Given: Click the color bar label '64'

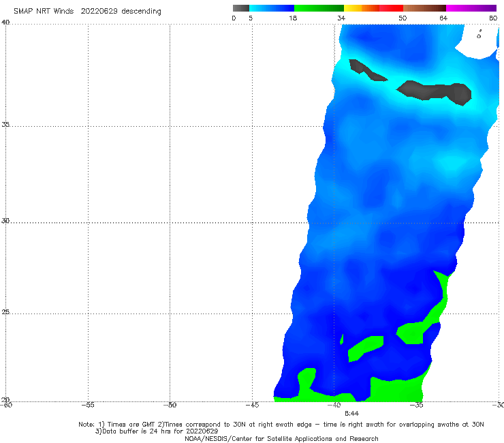Looking at the screenshot, I should pyautogui.click(x=443, y=18).
